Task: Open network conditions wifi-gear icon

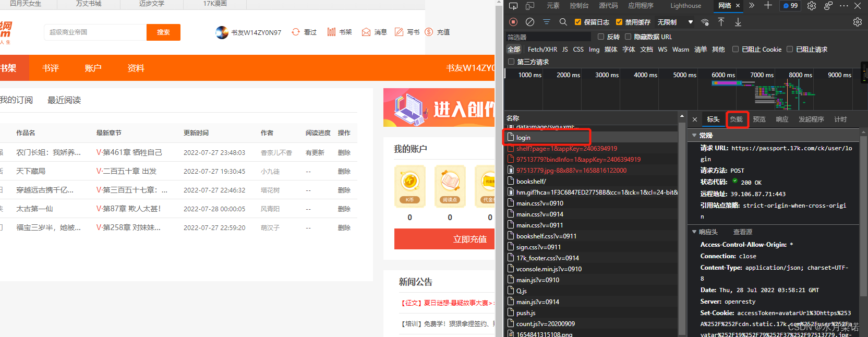Action: click(705, 22)
